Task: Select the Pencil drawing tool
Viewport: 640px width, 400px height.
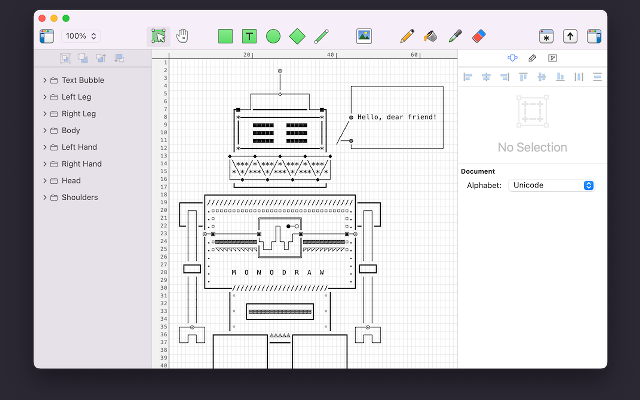Action: pos(407,36)
